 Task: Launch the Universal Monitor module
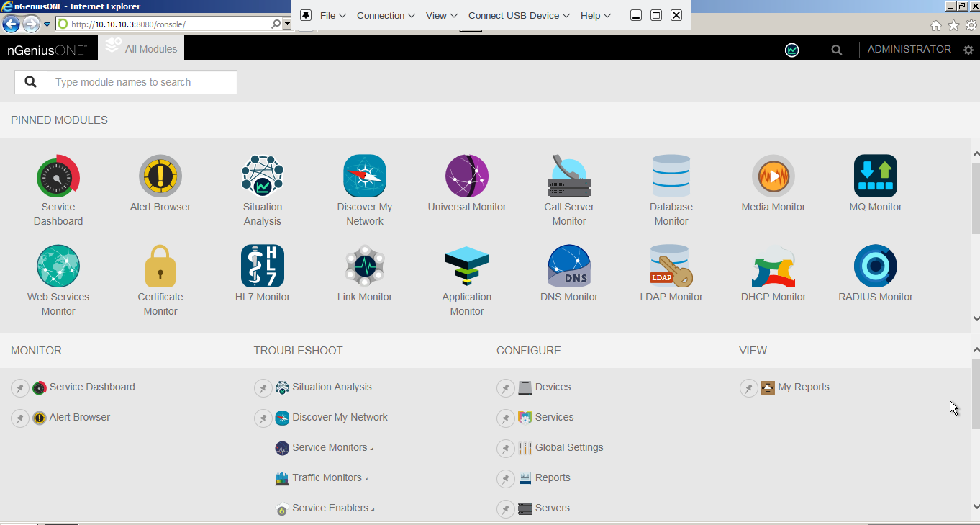click(467, 176)
